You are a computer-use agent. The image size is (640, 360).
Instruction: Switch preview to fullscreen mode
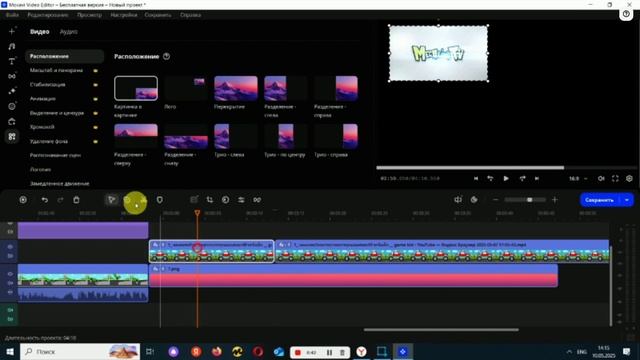tap(615, 178)
